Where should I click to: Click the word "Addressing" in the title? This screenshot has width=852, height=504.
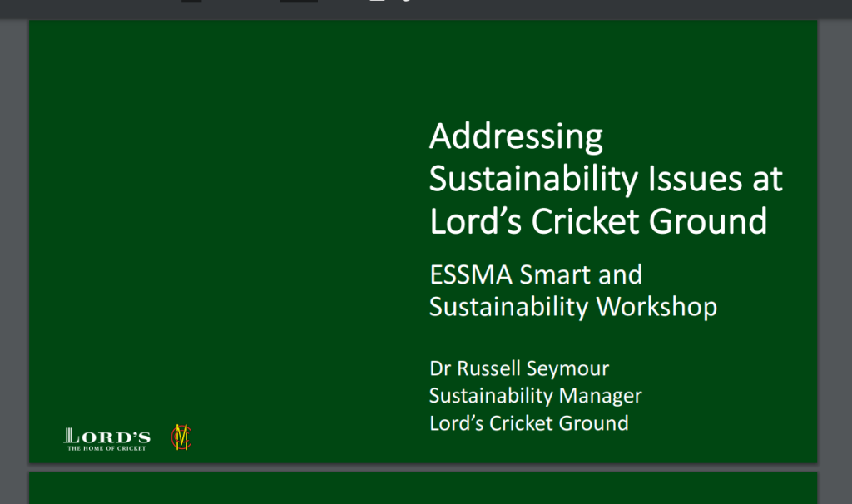(x=516, y=136)
